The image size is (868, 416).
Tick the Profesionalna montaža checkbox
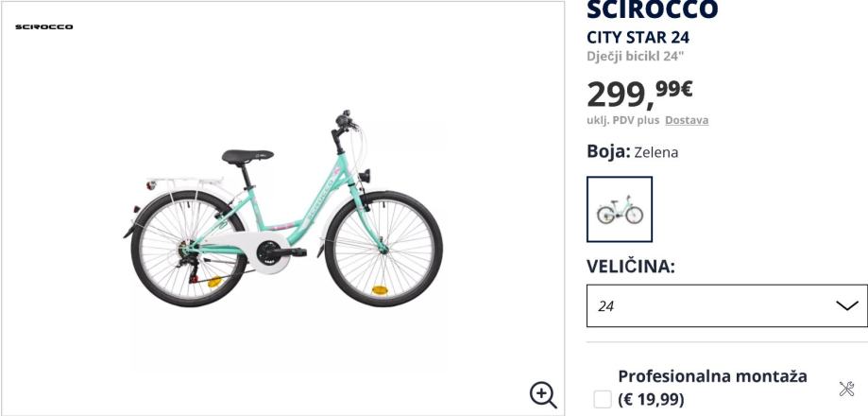(603, 399)
